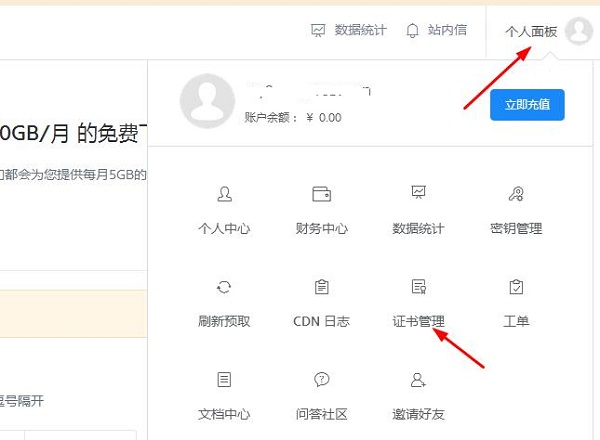
Task: Click 数据统计 chart icon in panel
Action: tap(419, 193)
